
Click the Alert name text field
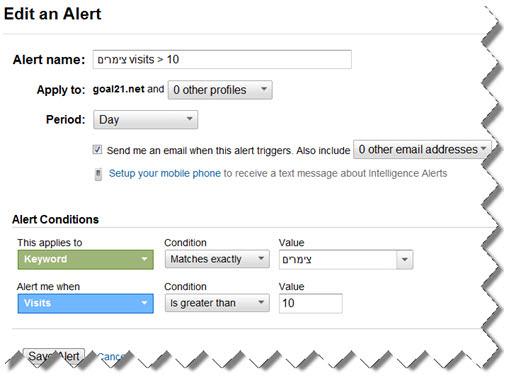222,60
